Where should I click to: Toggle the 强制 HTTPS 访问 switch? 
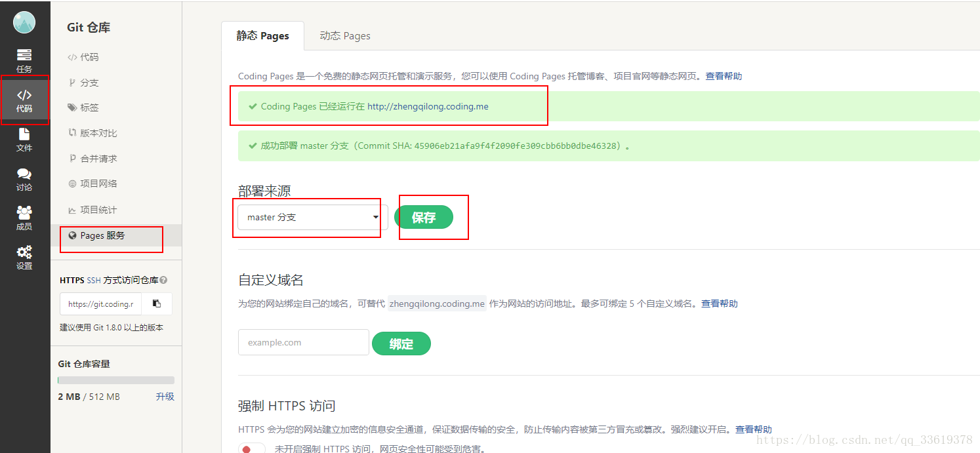tap(252, 448)
